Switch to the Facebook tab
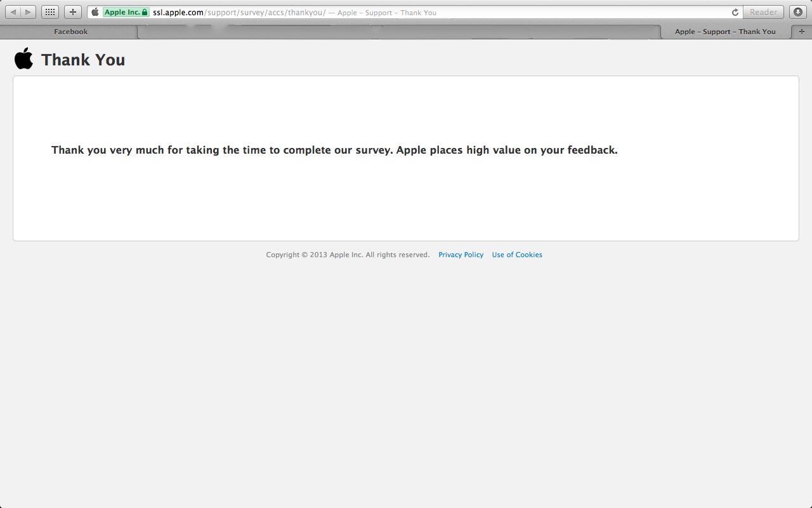This screenshot has width=812, height=508. click(70, 32)
